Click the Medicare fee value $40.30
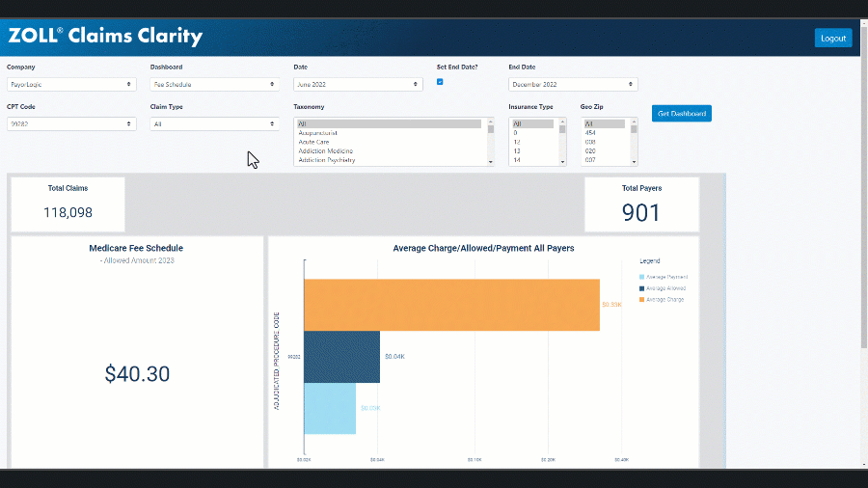 (x=137, y=374)
